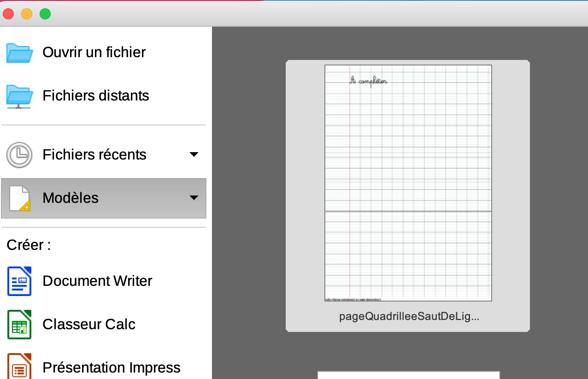Viewport: 588px width, 379px height.
Task: Show recent files via "Fichiers récents" text
Action: point(94,154)
